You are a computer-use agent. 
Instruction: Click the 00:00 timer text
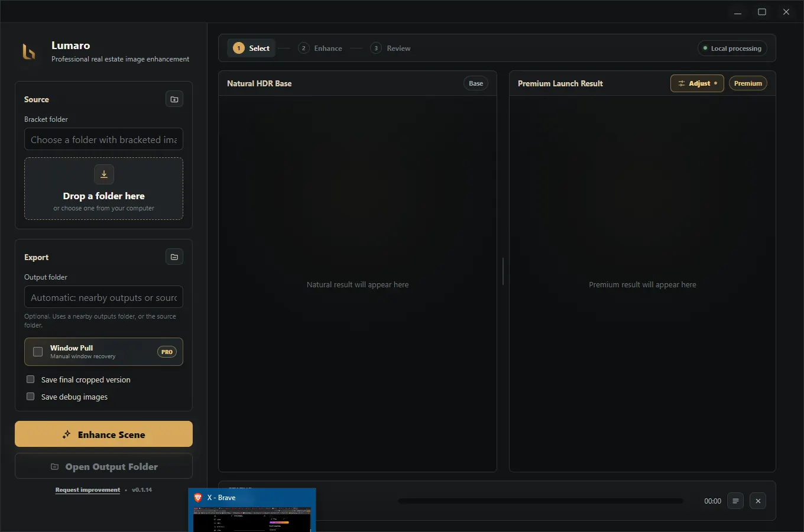(712, 501)
